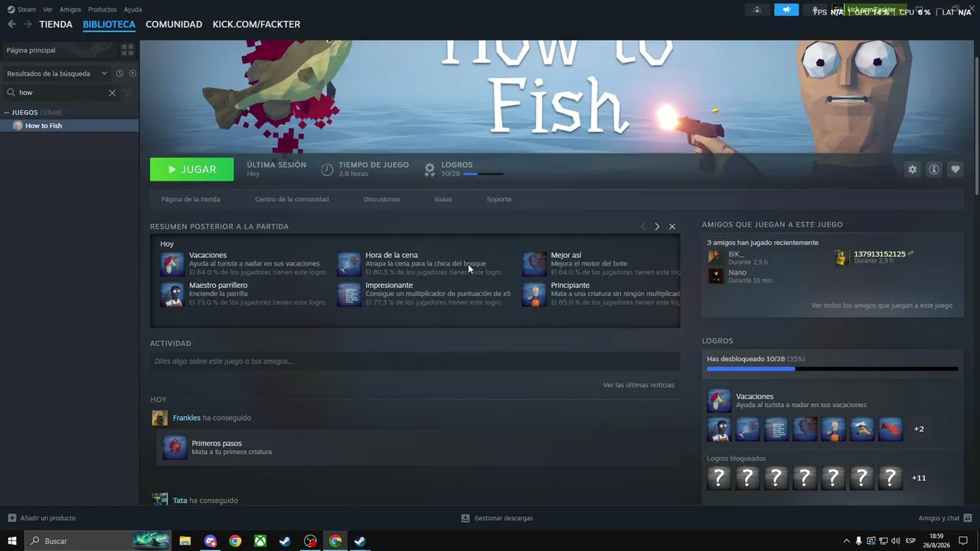View Vacaciones achievement in Logros panel
980x551 pixels.
[x=719, y=400]
